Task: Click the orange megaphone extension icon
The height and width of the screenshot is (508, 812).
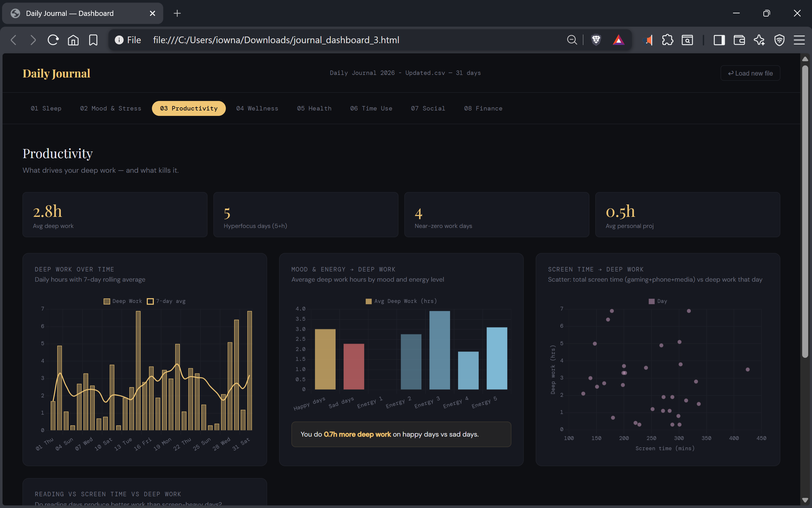Action: 648,40
